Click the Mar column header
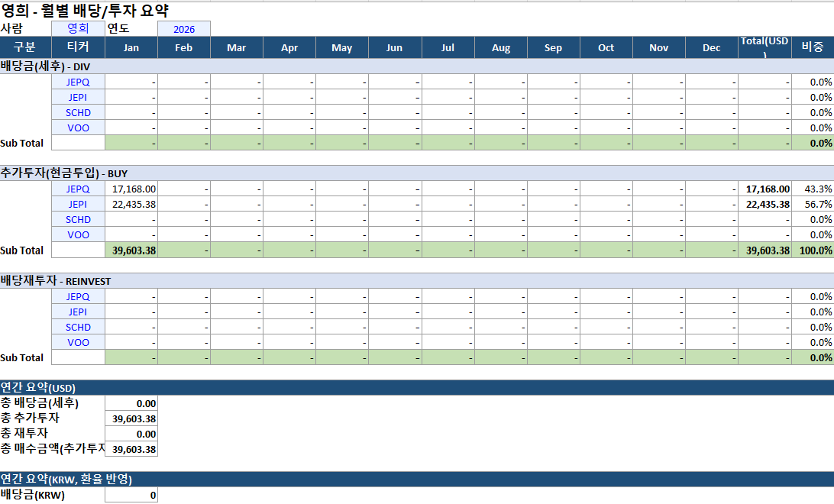This screenshot has width=834, height=504. [x=237, y=47]
